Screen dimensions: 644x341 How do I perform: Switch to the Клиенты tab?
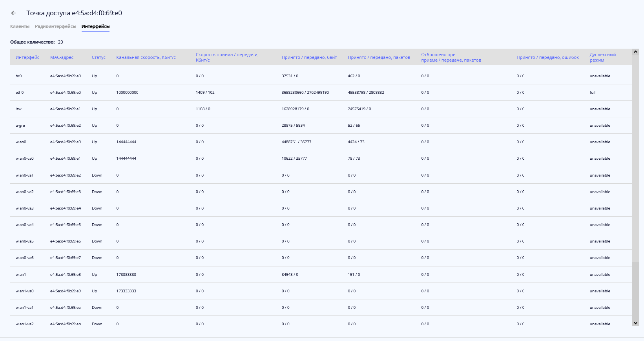(20, 26)
